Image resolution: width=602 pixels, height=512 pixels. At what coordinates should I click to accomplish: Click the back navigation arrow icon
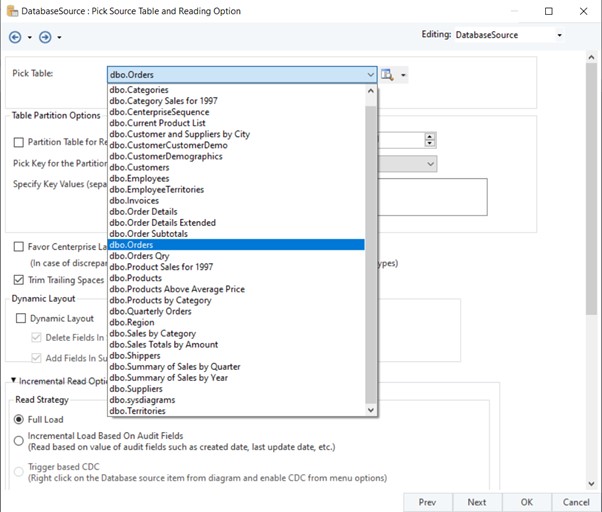click(x=14, y=37)
